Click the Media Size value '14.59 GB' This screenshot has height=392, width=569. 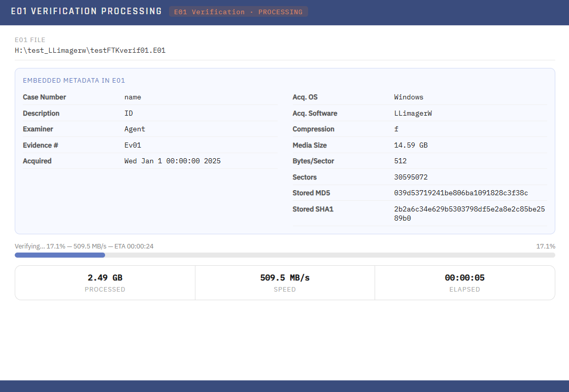point(411,145)
